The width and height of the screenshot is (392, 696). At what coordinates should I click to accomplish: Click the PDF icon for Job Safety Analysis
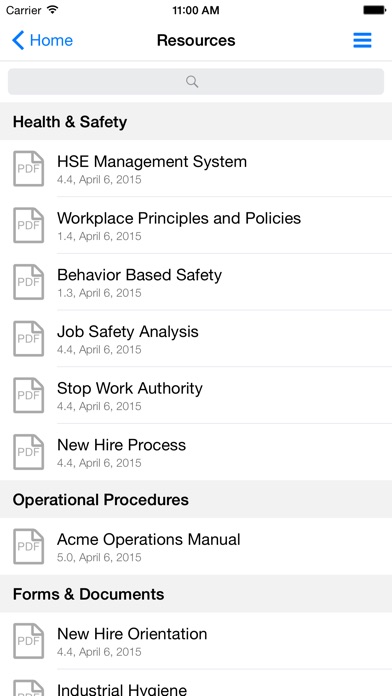tap(28, 339)
